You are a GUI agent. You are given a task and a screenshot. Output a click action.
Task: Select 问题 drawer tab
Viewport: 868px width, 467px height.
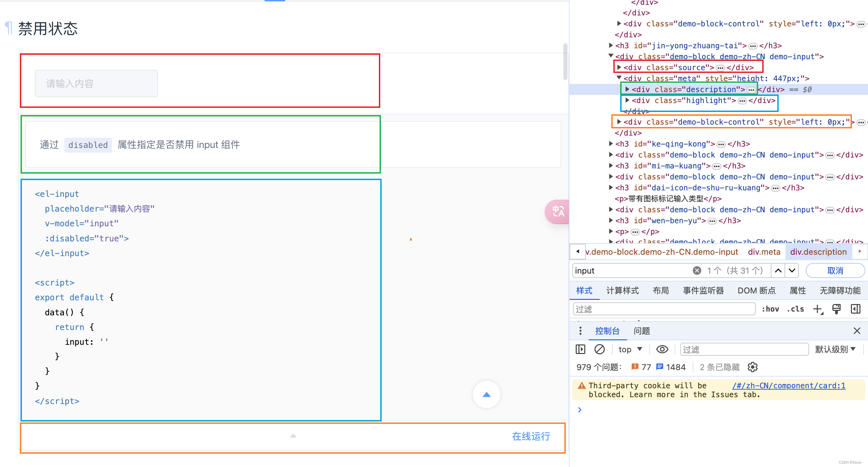[641, 331]
